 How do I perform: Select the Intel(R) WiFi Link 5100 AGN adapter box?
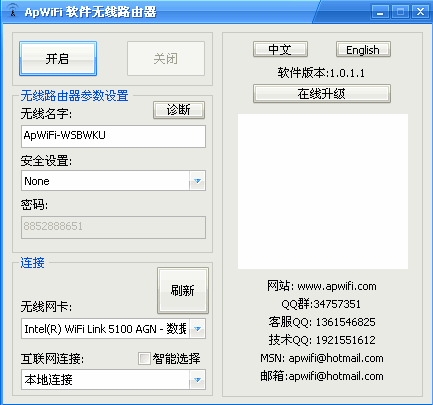coord(113,329)
